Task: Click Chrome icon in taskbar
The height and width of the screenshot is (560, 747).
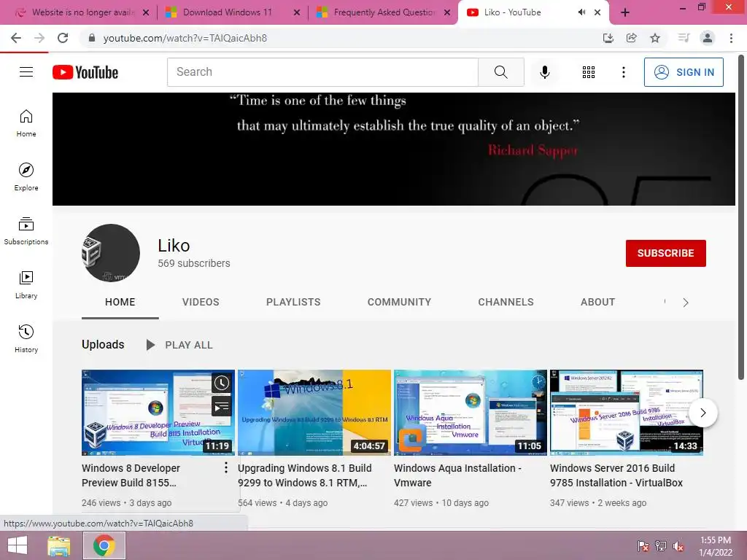Action: click(104, 545)
